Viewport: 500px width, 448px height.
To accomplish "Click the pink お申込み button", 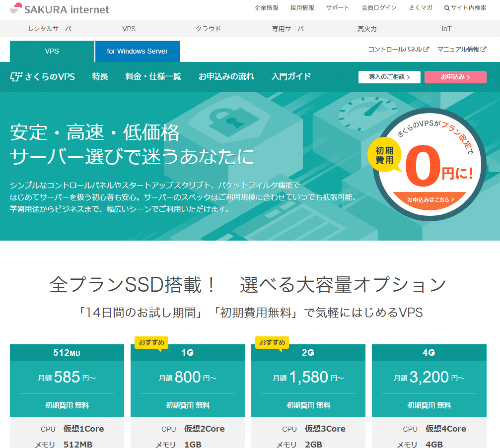I will tap(455, 77).
